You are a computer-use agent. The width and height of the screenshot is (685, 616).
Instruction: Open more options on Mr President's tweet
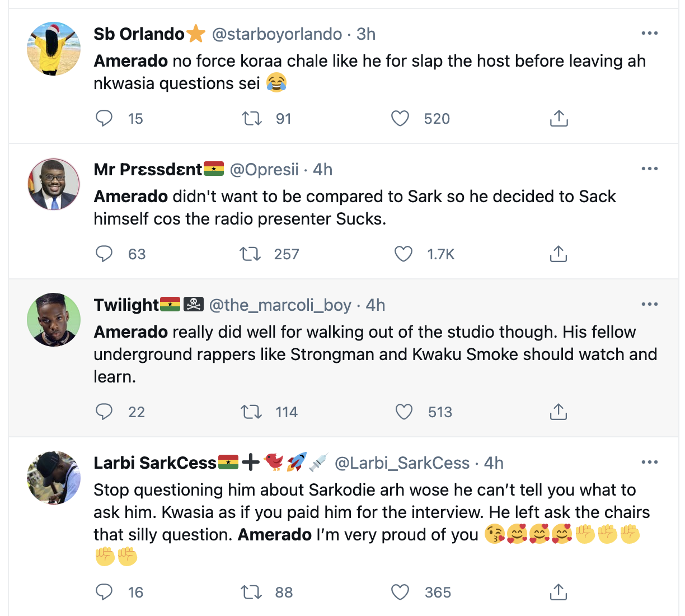click(649, 169)
